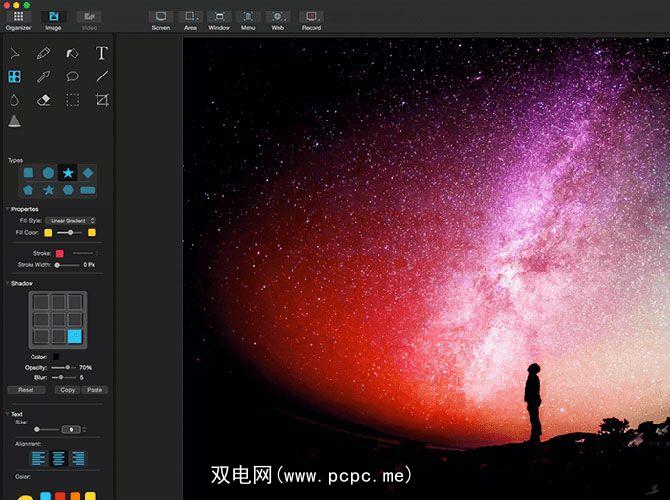Select the dashed marquee selection tool
This screenshot has width=670, height=500.
[73, 100]
